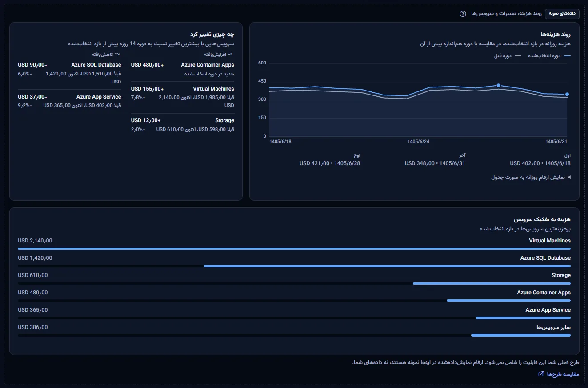Click the دوره انتخاب‌شده legend entry

point(549,56)
